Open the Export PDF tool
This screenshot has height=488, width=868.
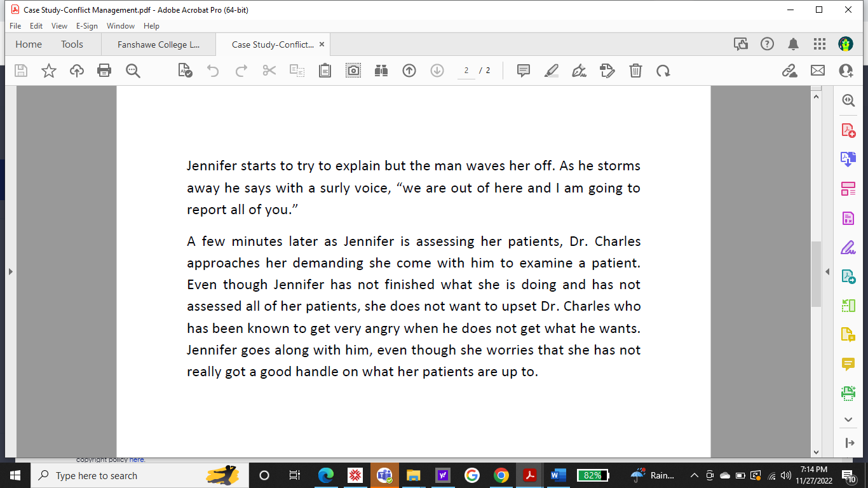pos(848,163)
